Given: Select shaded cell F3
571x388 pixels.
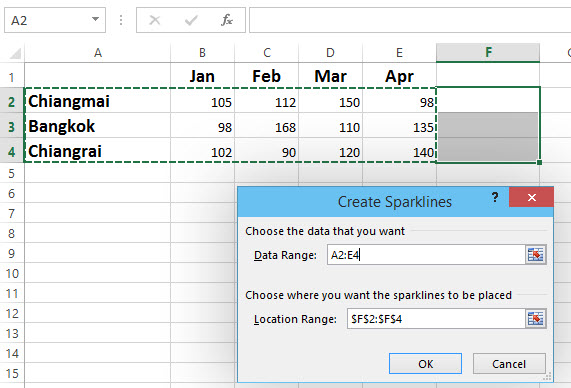Looking at the screenshot, I should click(488, 125).
